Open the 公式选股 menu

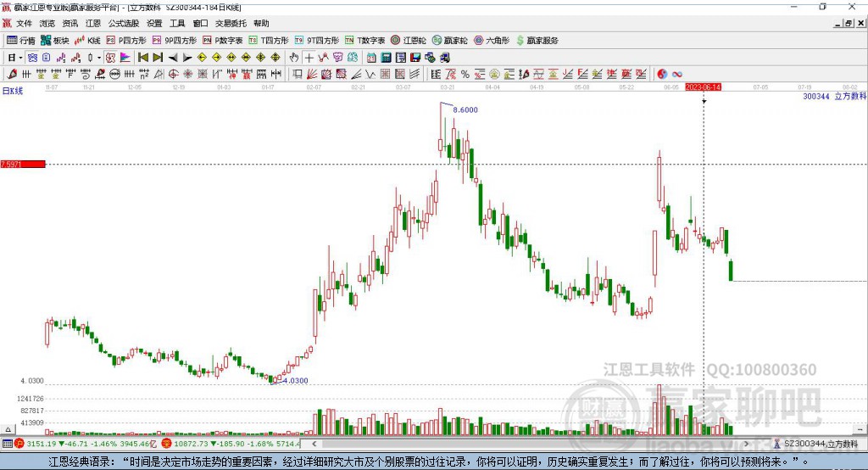click(124, 23)
